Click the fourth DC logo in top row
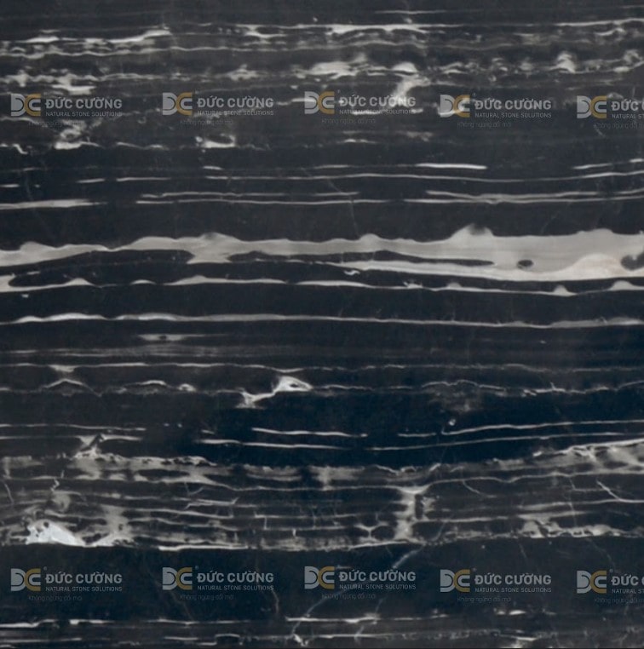 [455, 106]
